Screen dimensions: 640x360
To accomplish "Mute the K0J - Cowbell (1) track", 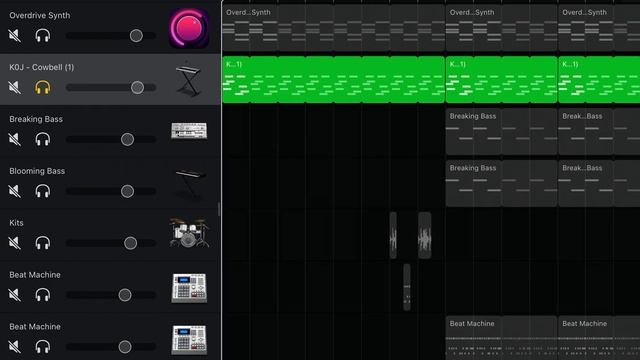I will coord(15,87).
